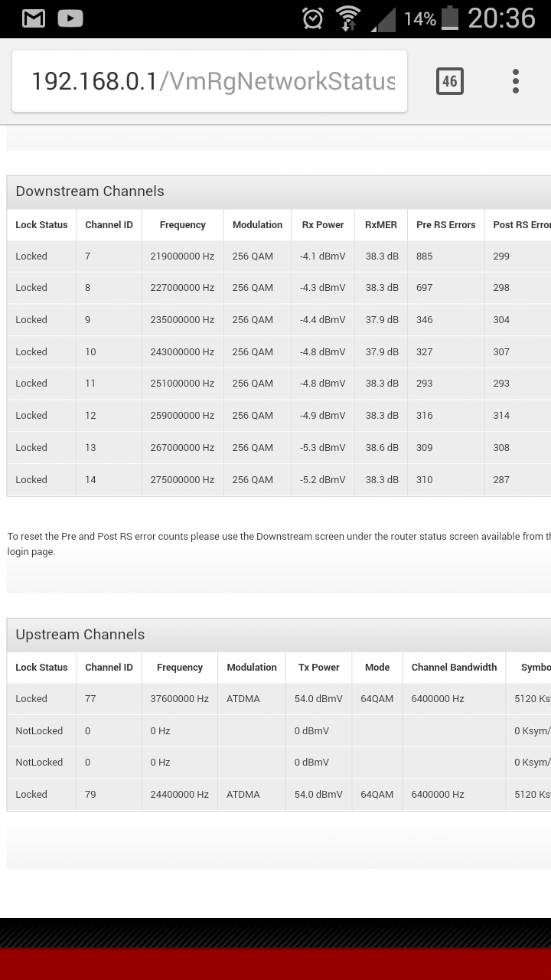Tap the mobile signal strength icon
This screenshot has height=980, width=551.
[383, 20]
